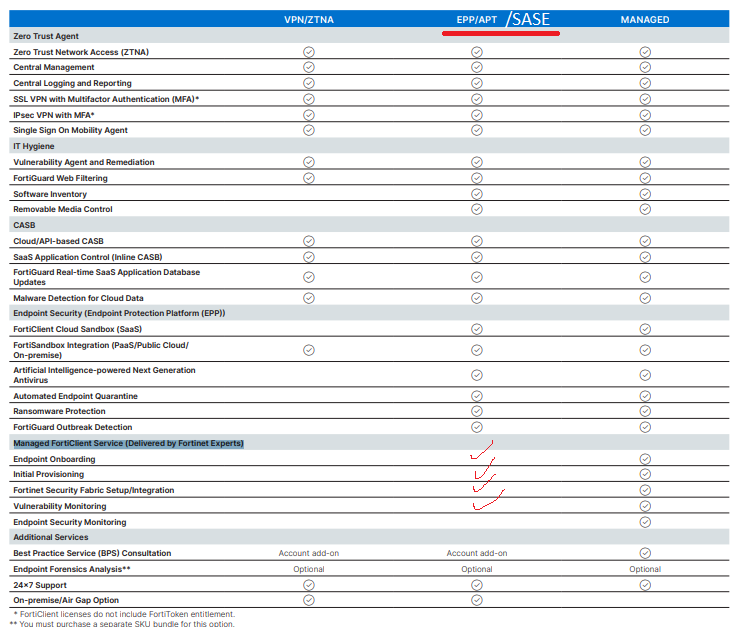This screenshot has width=739, height=627.
Task: Click VPN/ZTNA checkmark for On-premise/Air Gap Option
Action: click(309, 600)
